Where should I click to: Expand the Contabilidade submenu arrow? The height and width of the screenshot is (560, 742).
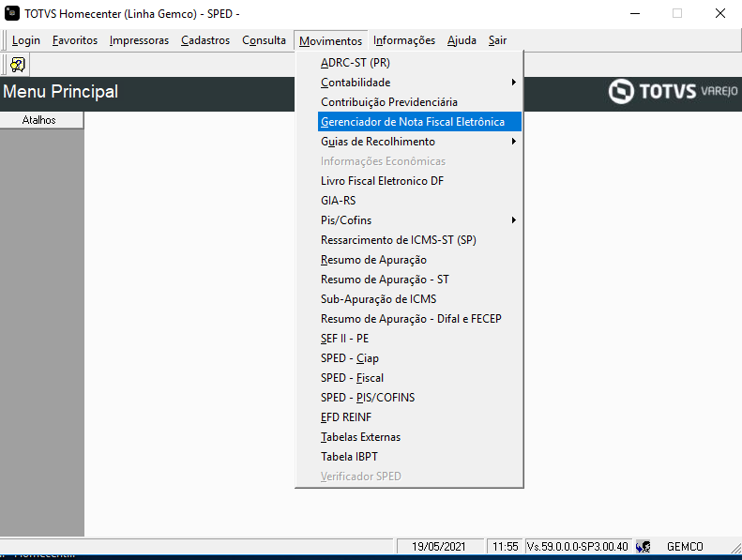click(x=513, y=83)
